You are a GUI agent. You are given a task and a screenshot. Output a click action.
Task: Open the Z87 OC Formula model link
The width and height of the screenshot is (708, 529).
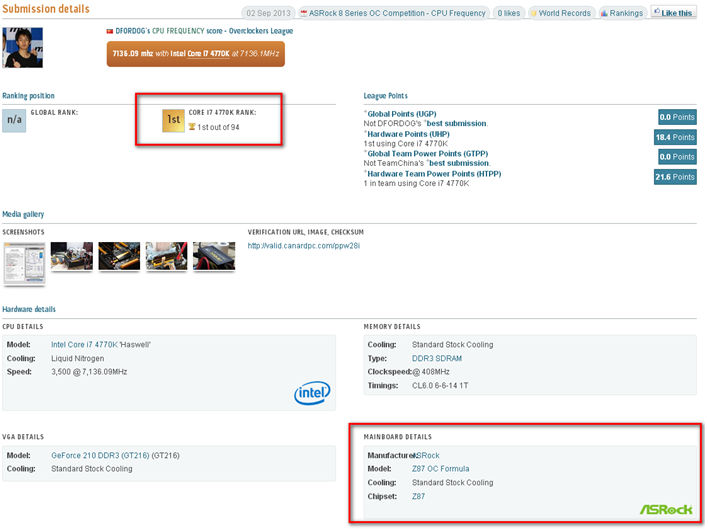point(441,468)
